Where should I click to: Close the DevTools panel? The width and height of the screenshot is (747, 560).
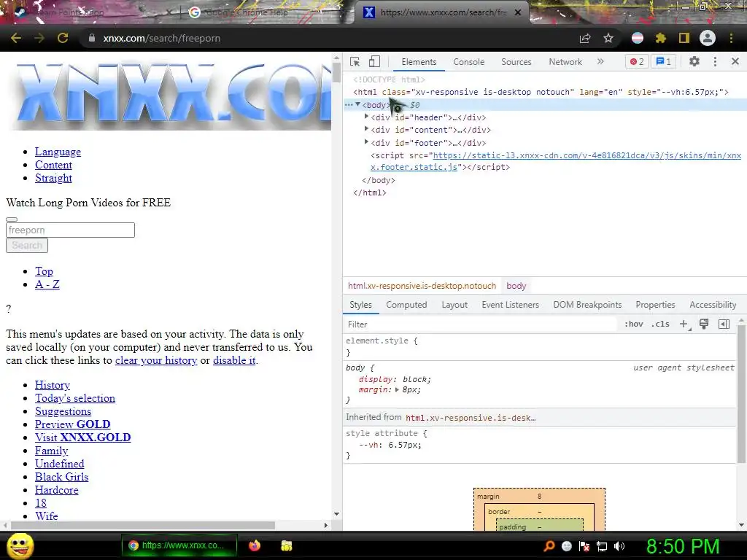coord(735,61)
